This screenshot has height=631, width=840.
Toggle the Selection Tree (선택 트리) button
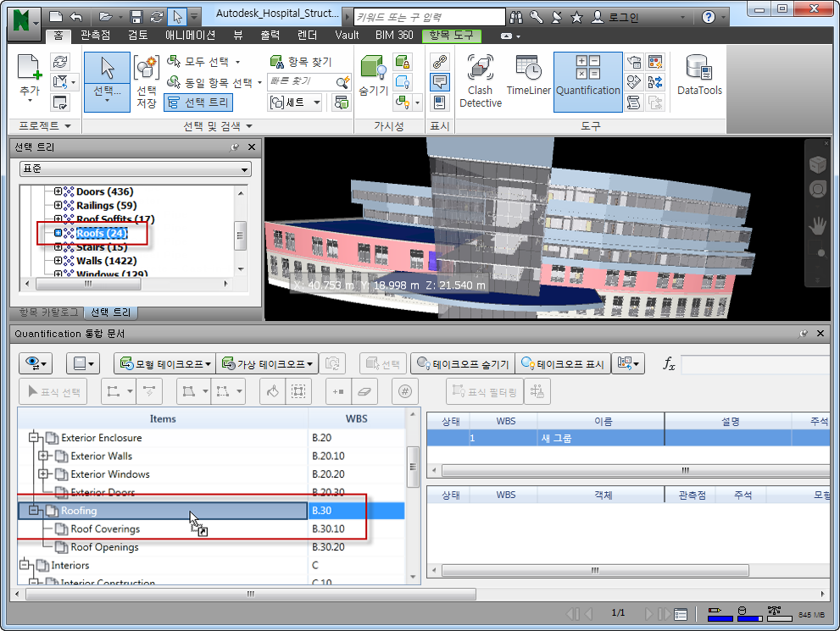198,102
